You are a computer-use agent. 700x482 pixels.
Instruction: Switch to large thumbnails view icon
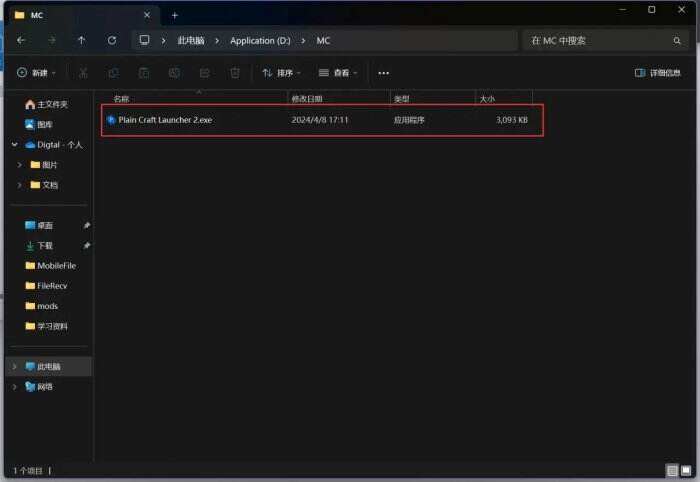pos(686,470)
